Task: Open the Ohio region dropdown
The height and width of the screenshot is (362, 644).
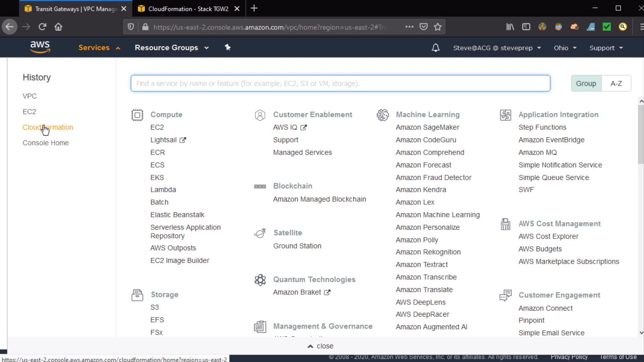Action: [x=565, y=48]
